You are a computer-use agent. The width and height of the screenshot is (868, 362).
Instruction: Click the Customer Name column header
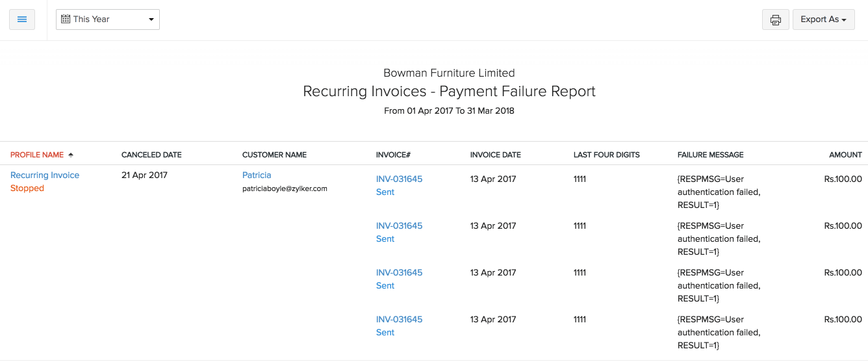[x=274, y=155]
